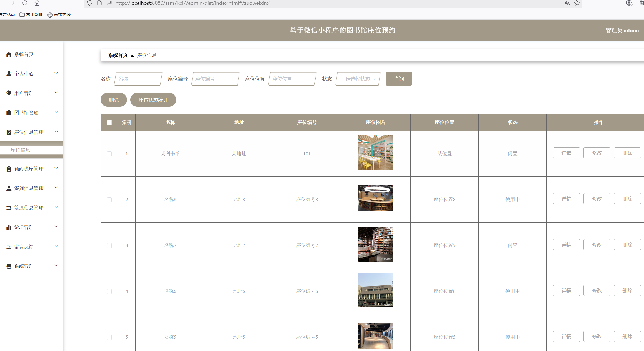Click the briefcase icon beside 图书馆管理
This screenshot has height=351, width=644.
click(x=9, y=113)
